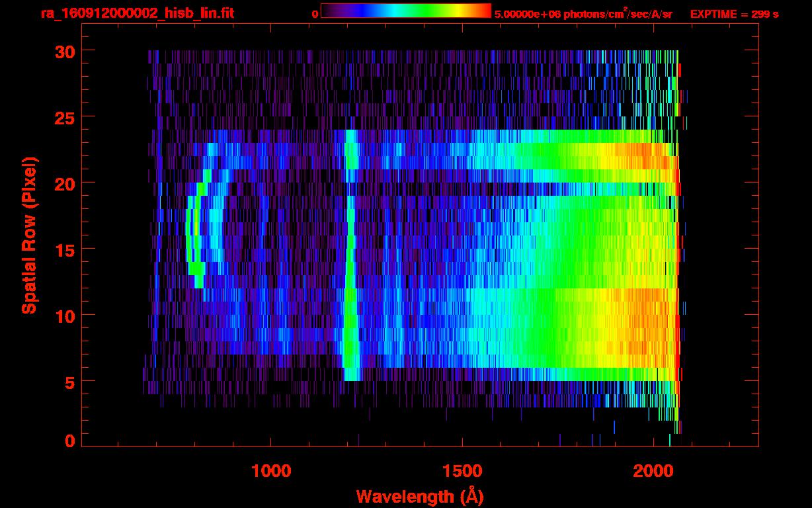The image size is (812, 508).
Task: Click the EXPTIME = 299 s text
Action: point(734,14)
